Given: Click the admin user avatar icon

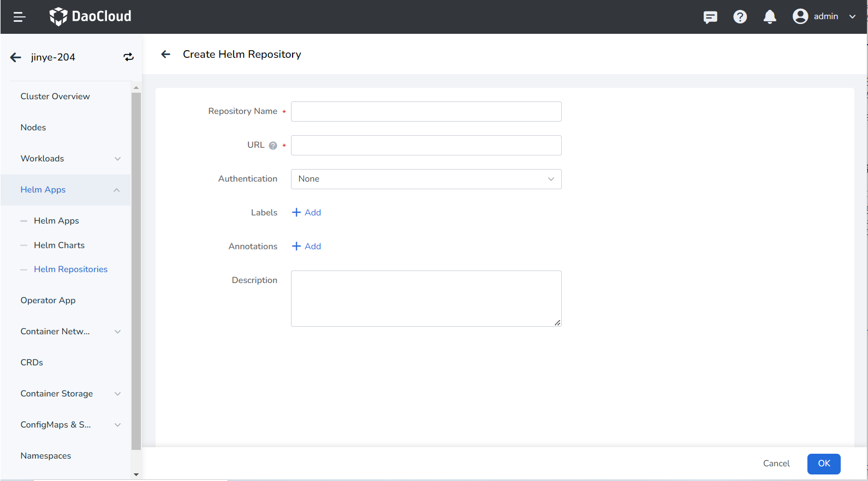Looking at the screenshot, I should pyautogui.click(x=800, y=16).
